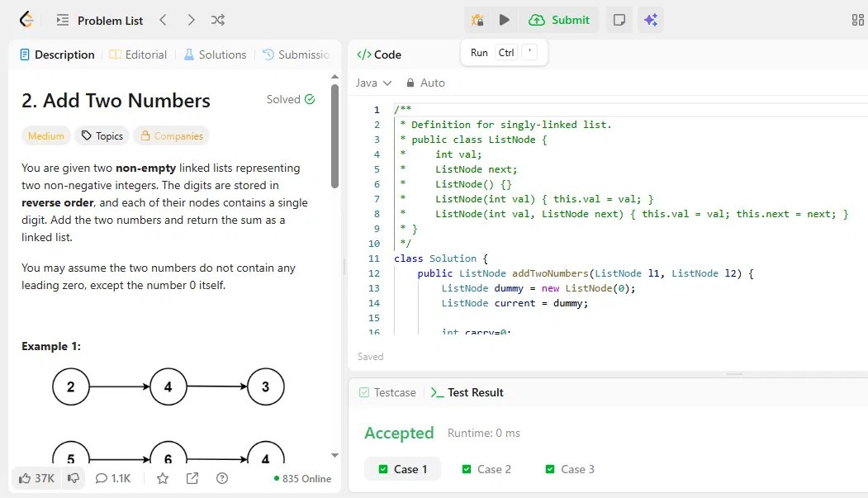
Task: Switch to the Solutions tab
Action: pos(215,55)
